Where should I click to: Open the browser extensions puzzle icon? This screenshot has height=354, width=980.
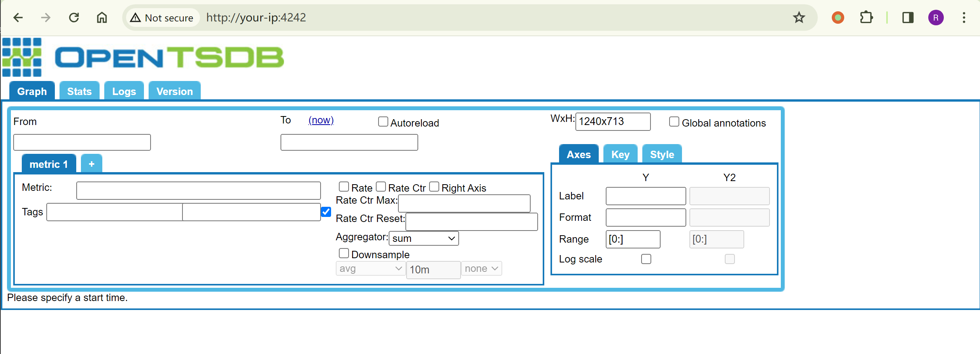point(866,18)
